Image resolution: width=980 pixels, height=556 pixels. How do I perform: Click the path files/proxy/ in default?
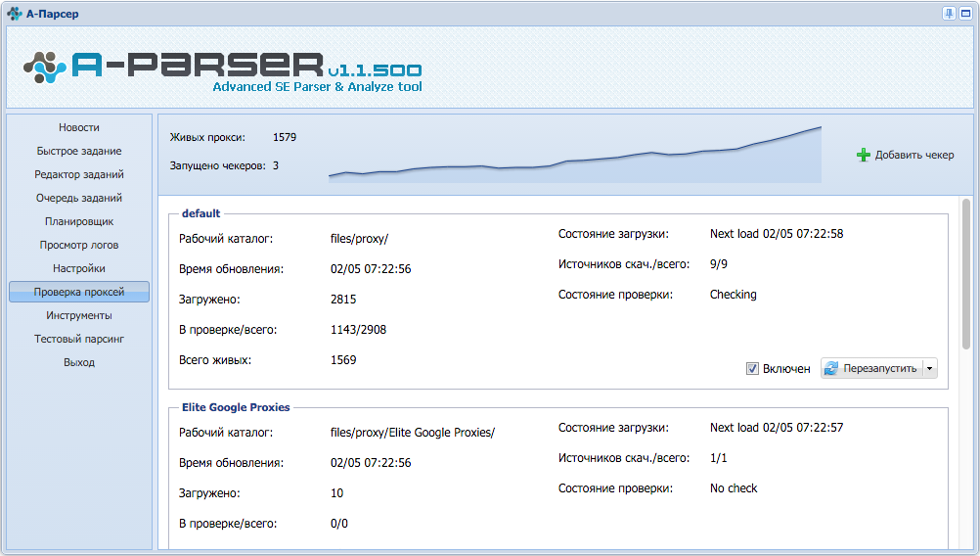pyautogui.click(x=359, y=239)
